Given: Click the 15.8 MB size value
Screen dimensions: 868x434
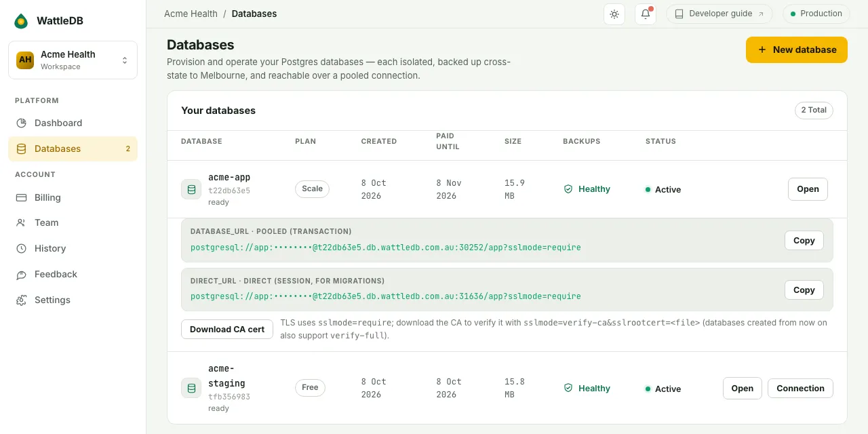Looking at the screenshot, I should click(515, 388).
